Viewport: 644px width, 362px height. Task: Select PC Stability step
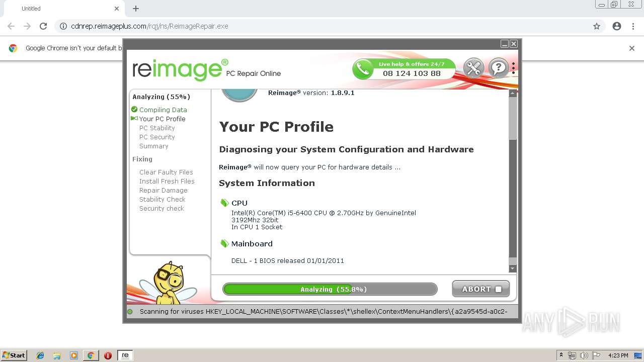(157, 128)
